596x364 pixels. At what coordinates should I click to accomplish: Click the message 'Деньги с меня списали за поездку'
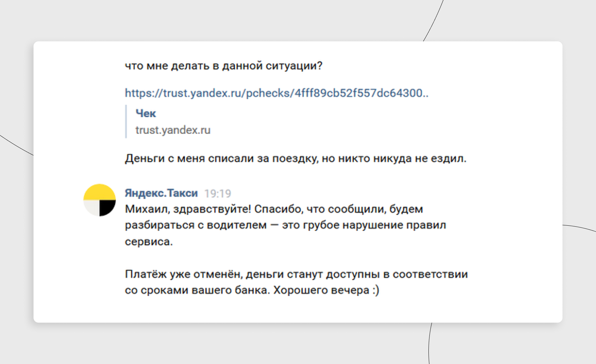tap(296, 159)
